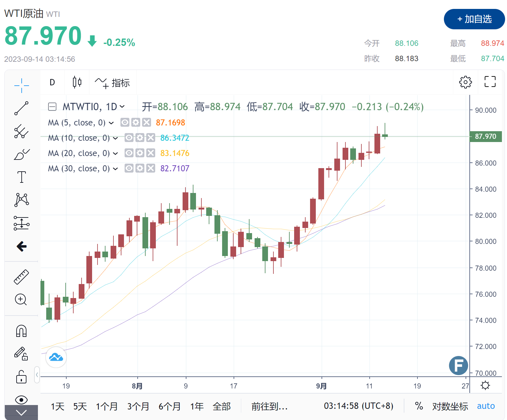The height and width of the screenshot is (420, 507).
Task: Select the ruler measure tool
Action: tap(21, 277)
